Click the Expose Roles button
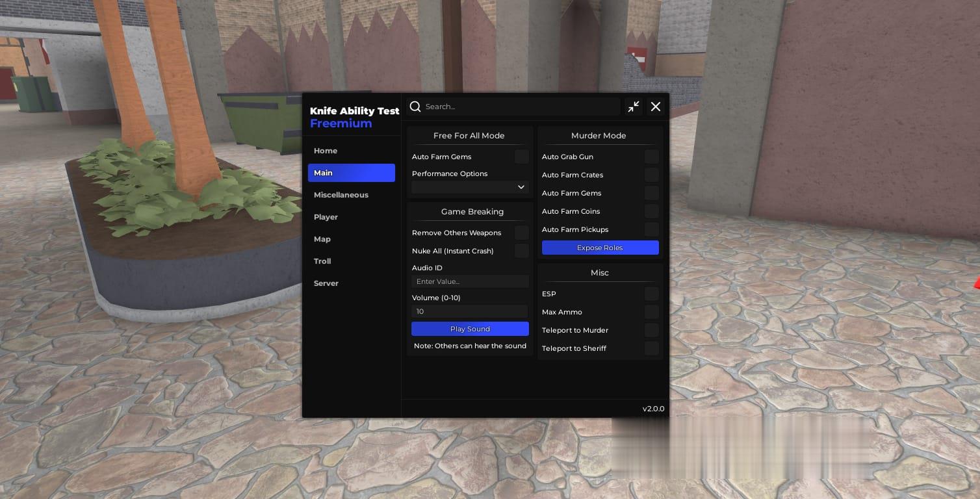Image resolution: width=980 pixels, height=499 pixels. pos(600,248)
